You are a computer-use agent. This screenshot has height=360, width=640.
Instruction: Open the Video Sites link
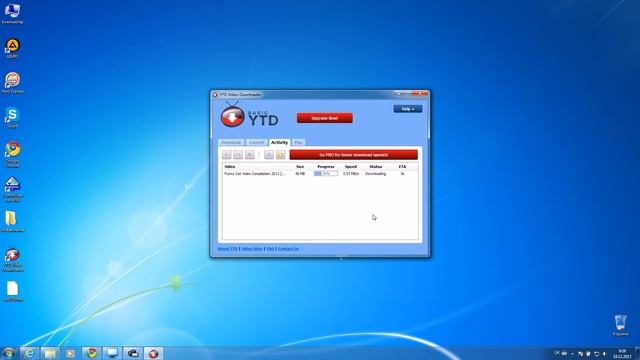tap(252, 249)
